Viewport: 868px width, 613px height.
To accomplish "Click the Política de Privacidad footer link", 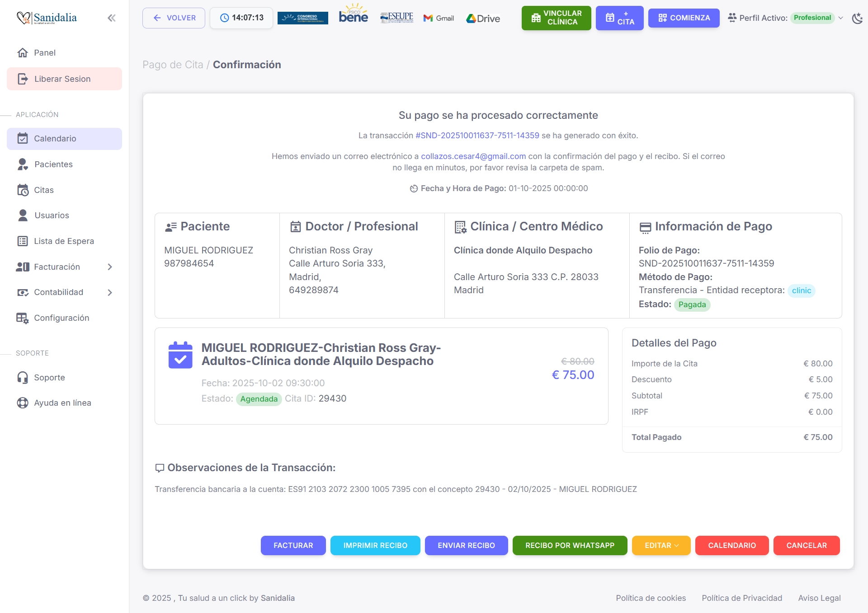I will click(741, 598).
